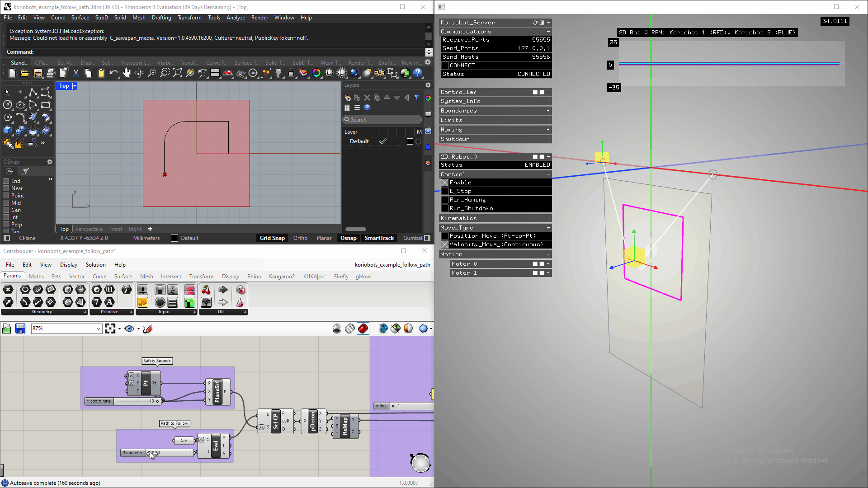Save the Grasshopper document with floppy icon
Image resolution: width=868 pixels, height=488 pixels.
20,328
